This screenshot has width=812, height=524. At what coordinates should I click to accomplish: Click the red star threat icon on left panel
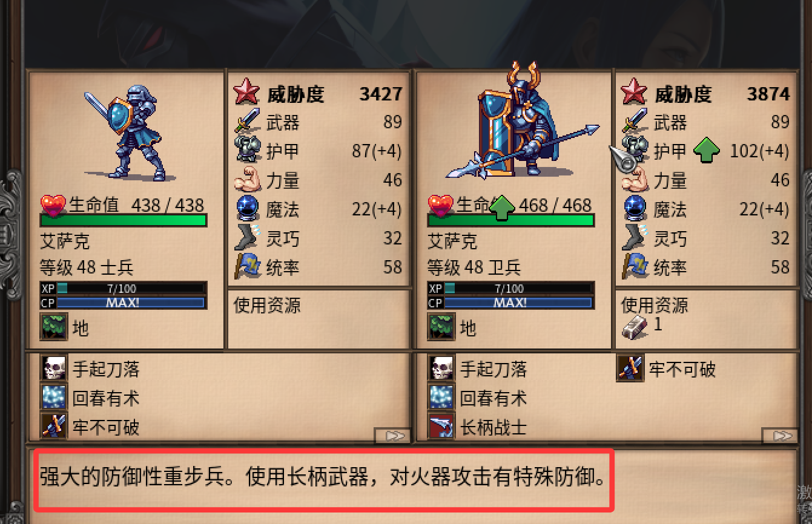coord(246,93)
